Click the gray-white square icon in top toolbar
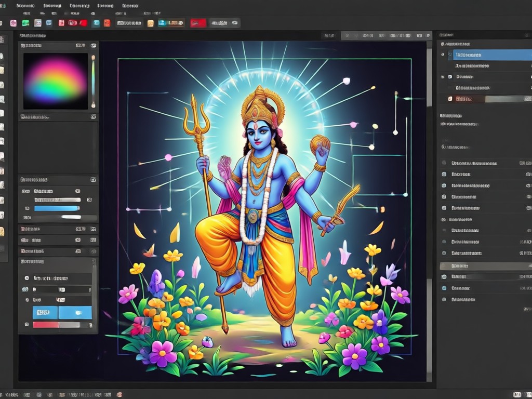This screenshot has width=532, height=399. click(37, 23)
